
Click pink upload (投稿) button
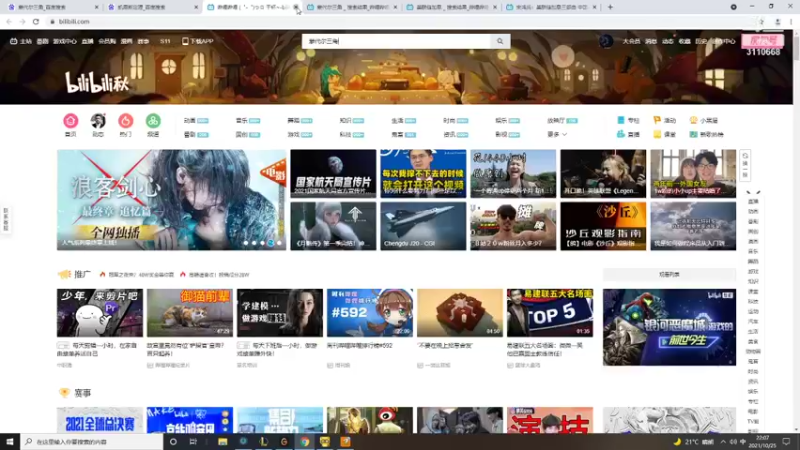coord(763,41)
